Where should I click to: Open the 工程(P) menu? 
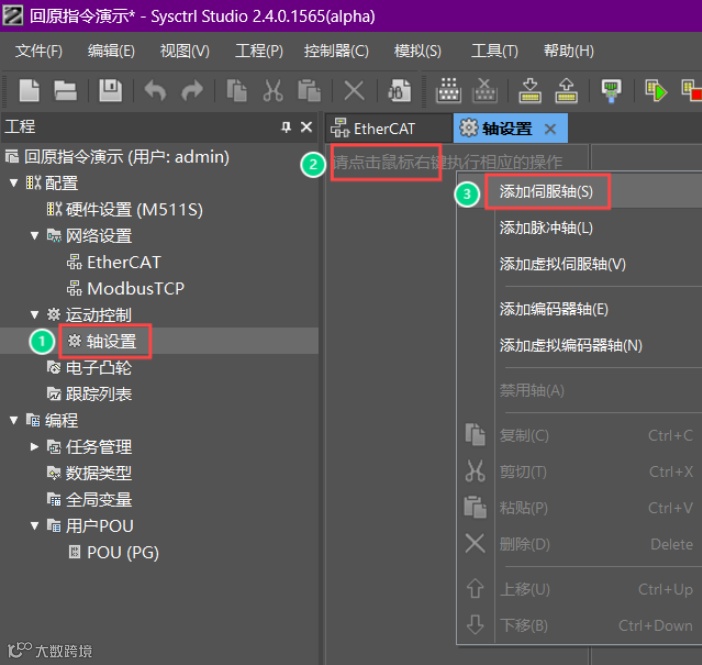click(x=259, y=51)
